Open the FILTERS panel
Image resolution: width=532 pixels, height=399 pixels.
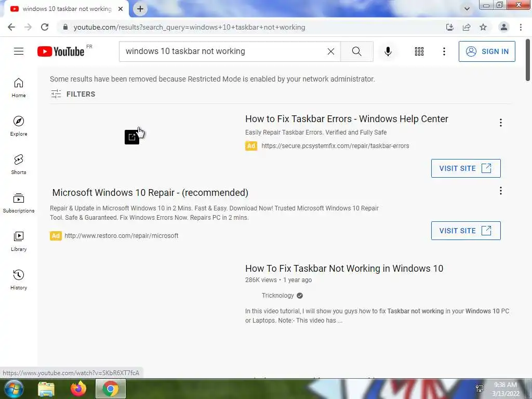pos(73,94)
